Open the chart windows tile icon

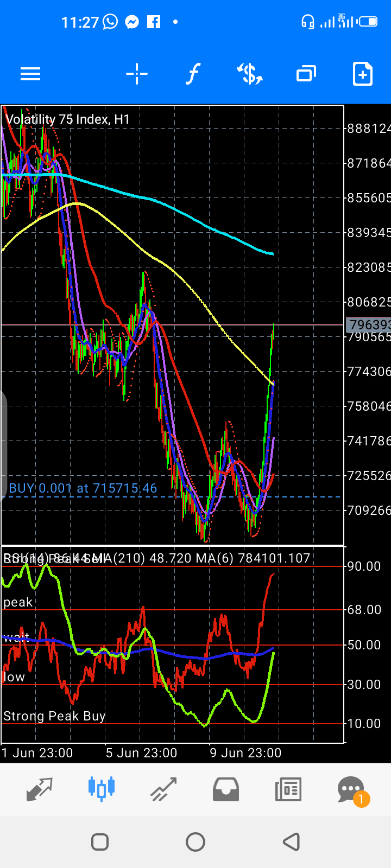click(x=306, y=74)
